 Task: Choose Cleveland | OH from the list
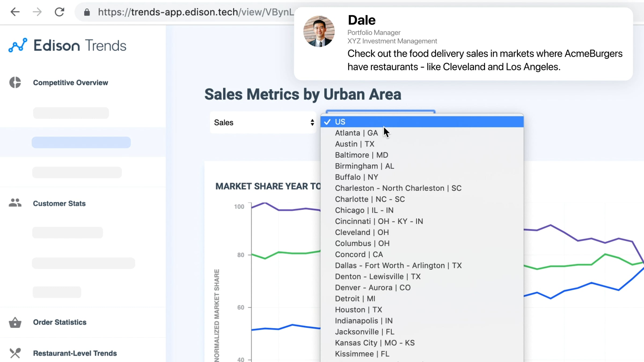coord(362,232)
